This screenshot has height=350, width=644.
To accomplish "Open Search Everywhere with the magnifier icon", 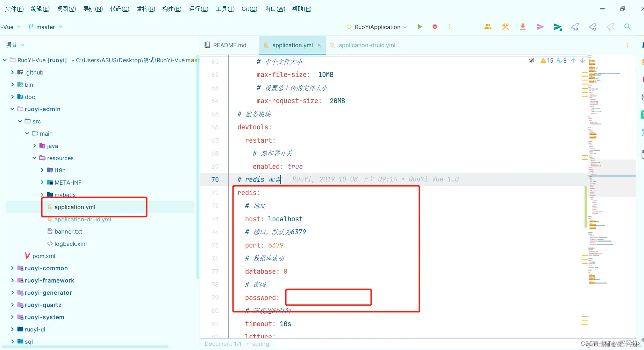I will coord(628,27).
